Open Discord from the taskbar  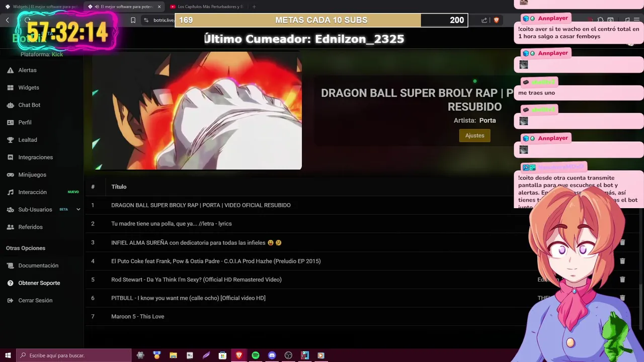tap(272, 355)
